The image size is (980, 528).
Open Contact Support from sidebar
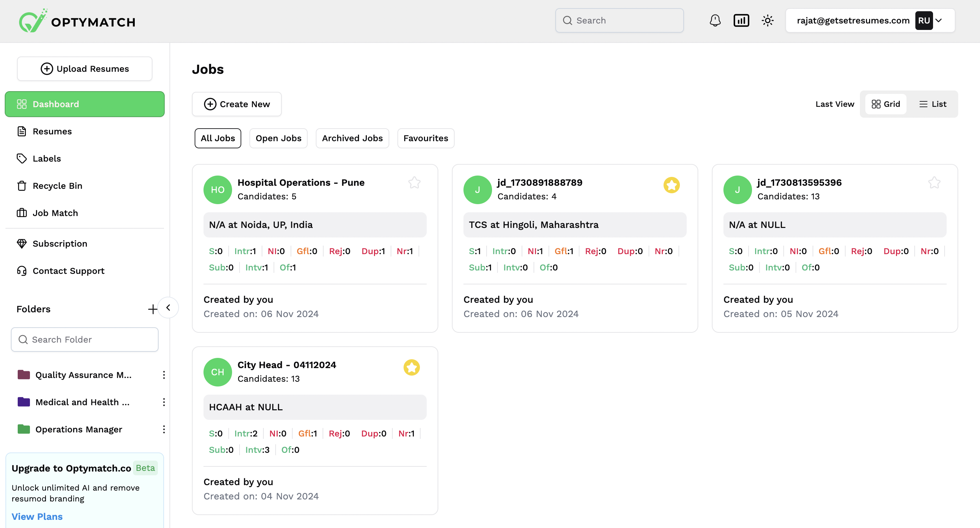(x=68, y=271)
